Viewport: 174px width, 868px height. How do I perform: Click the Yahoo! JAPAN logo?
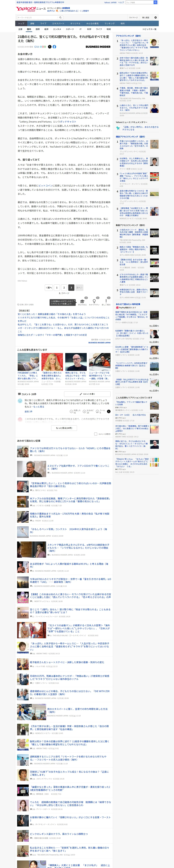(26, 9)
